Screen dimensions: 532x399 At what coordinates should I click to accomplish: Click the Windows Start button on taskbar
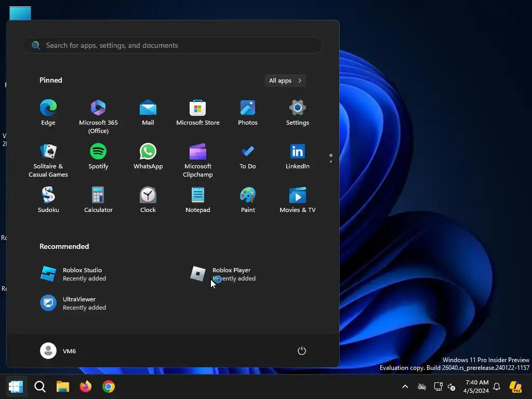(16, 387)
